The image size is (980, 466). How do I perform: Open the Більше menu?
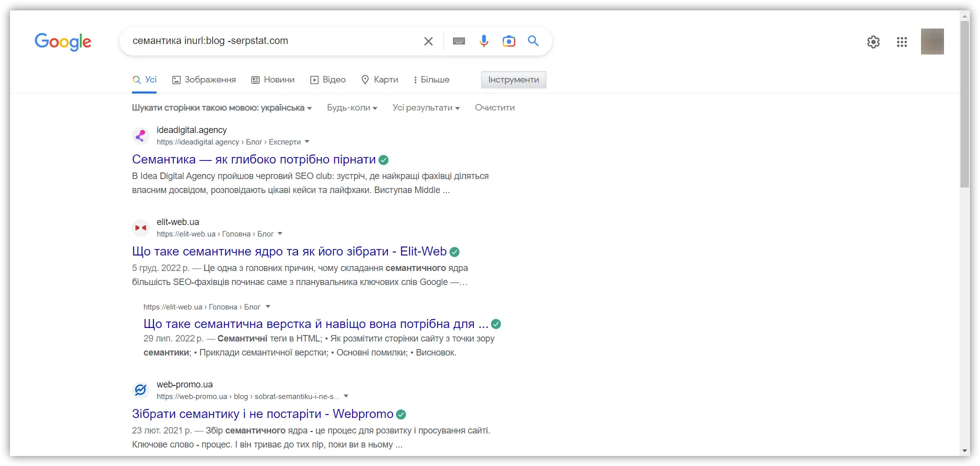[431, 80]
